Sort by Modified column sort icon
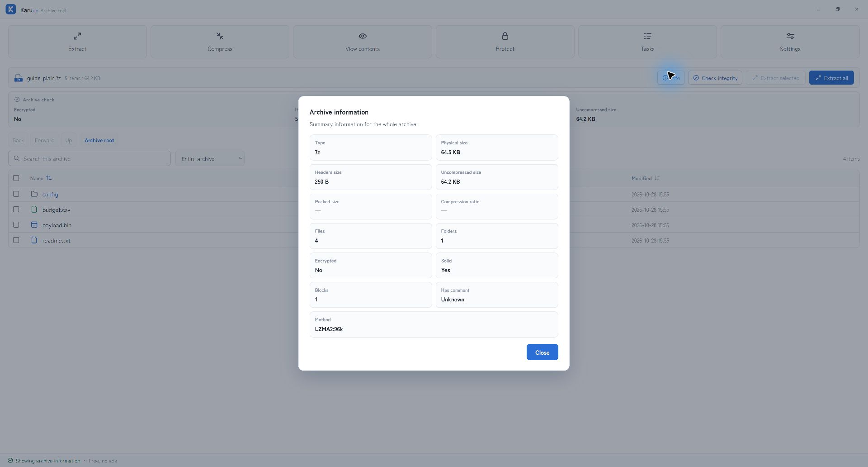 tap(657, 178)
